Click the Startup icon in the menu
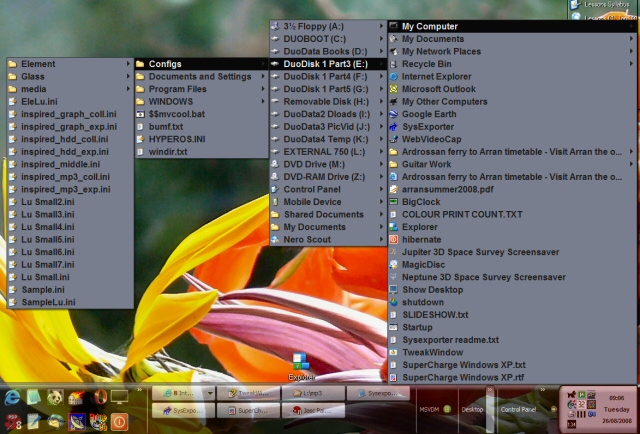Viewport: 640px width, 434px height. (x=393, y=327)
